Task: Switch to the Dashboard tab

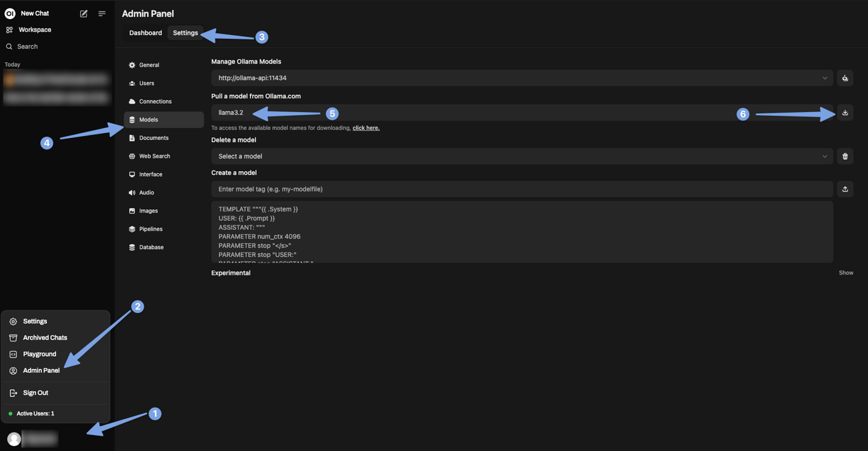Action: pyautogui.click(x=146, y=33)
